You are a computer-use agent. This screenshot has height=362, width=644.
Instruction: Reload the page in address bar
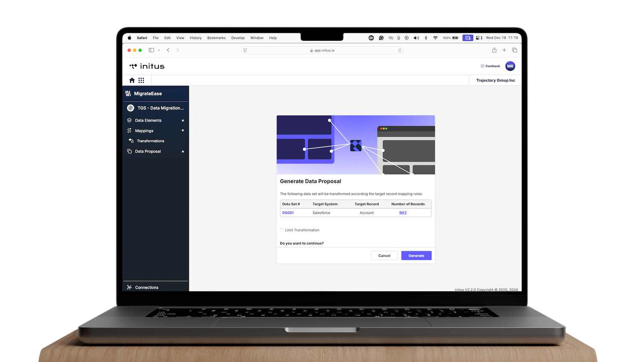400,50
